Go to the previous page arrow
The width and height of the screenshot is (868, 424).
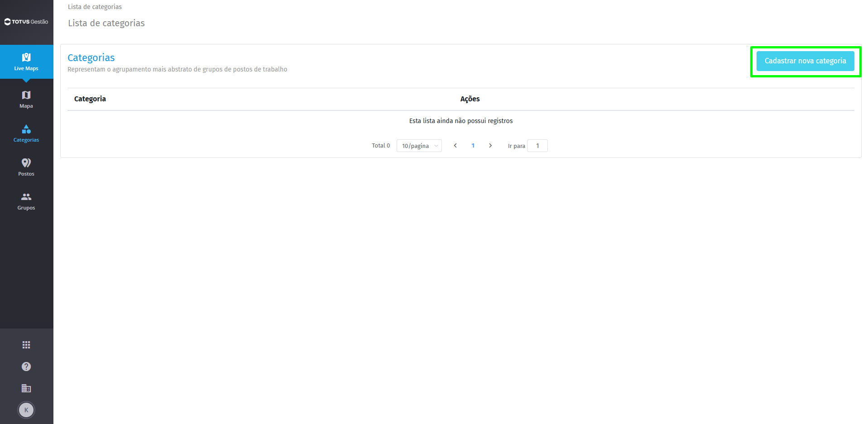[456, 146]
